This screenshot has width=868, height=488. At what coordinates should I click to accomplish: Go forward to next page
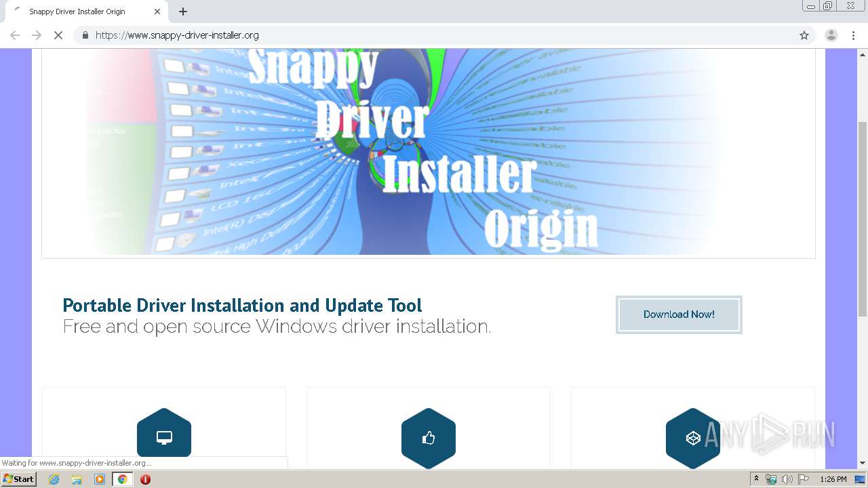click(x=37, y=35)
